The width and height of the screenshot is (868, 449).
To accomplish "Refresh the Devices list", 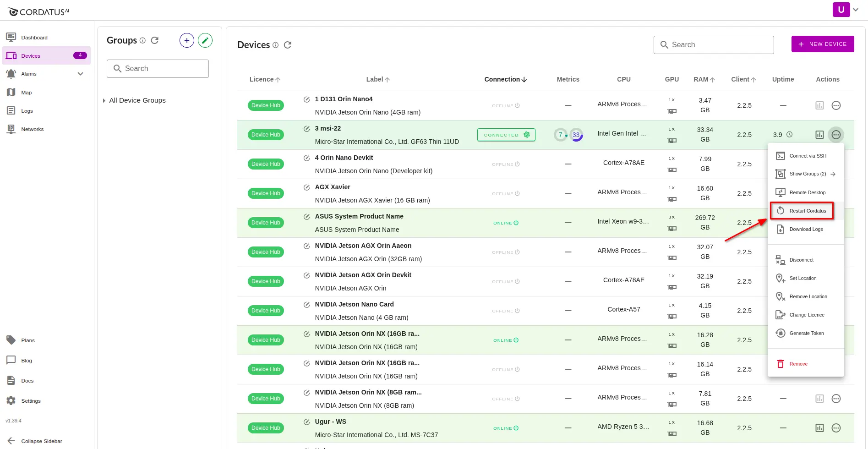I will pos(288,45).
